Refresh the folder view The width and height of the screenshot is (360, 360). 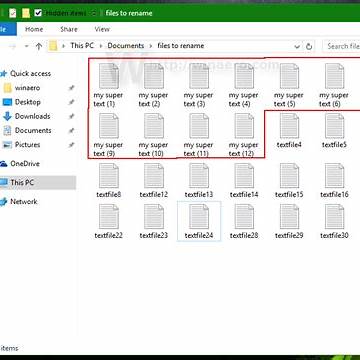(309, 46)
